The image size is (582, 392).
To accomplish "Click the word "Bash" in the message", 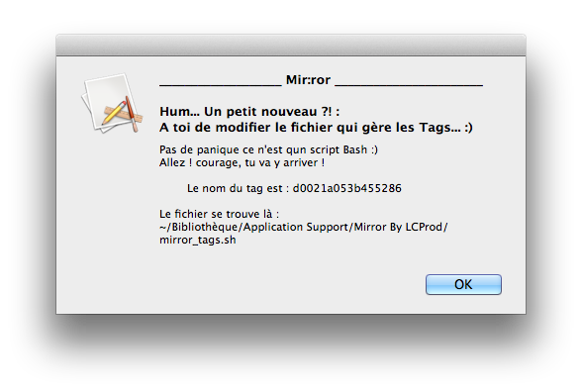I will (355, 149).
